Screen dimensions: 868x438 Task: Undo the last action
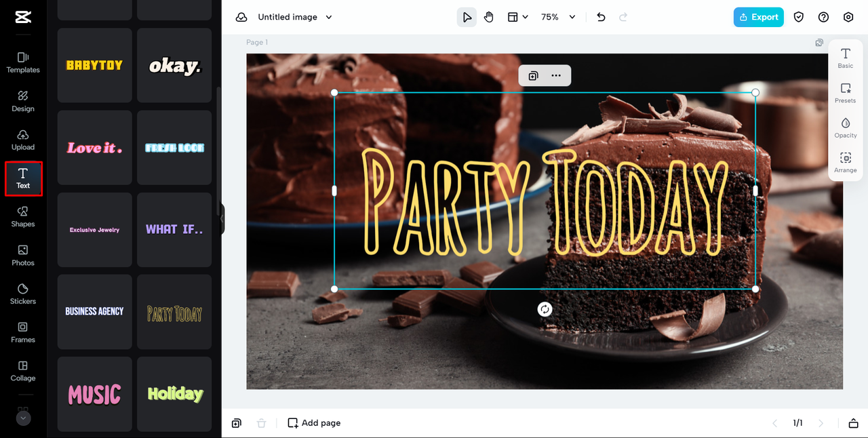pos(601,17)
